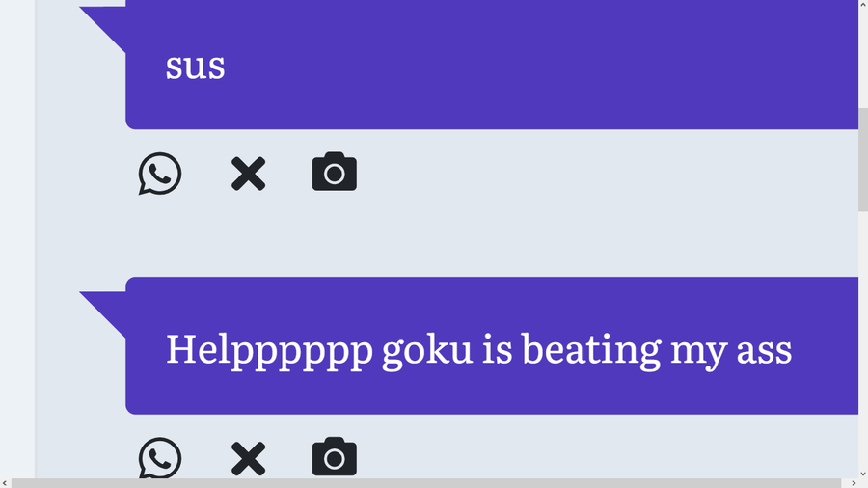Click the camera icon under the "sus" message
Screen dimensions: 868x488
(335, 173)
